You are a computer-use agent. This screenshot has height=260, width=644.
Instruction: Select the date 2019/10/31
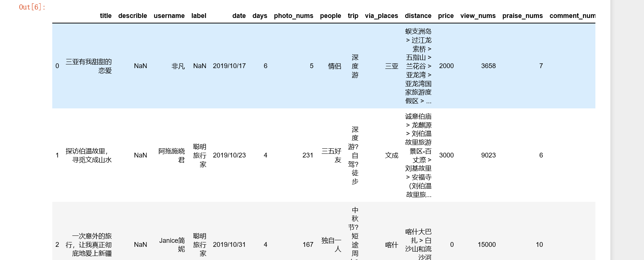click(x=229, y=245)
